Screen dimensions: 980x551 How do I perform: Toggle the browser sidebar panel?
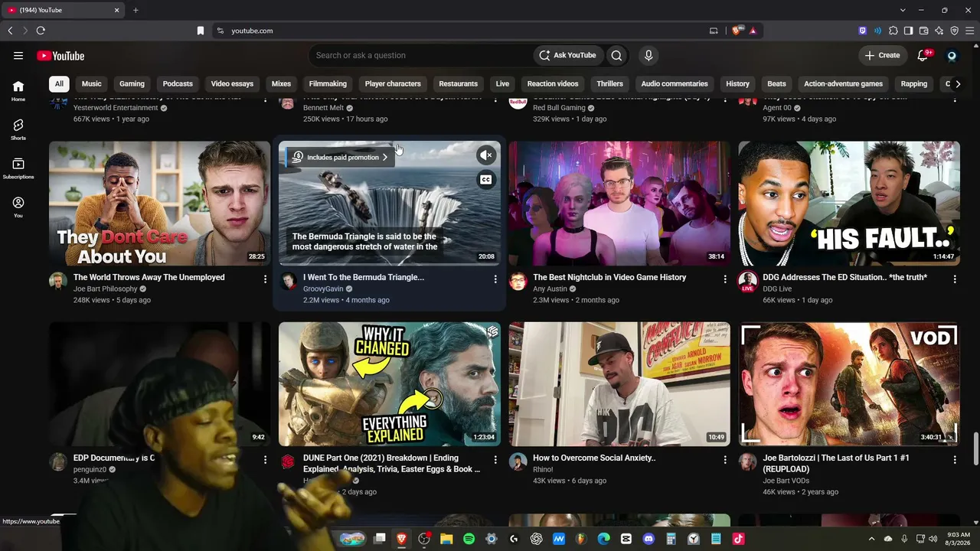[x=908, y=31]
